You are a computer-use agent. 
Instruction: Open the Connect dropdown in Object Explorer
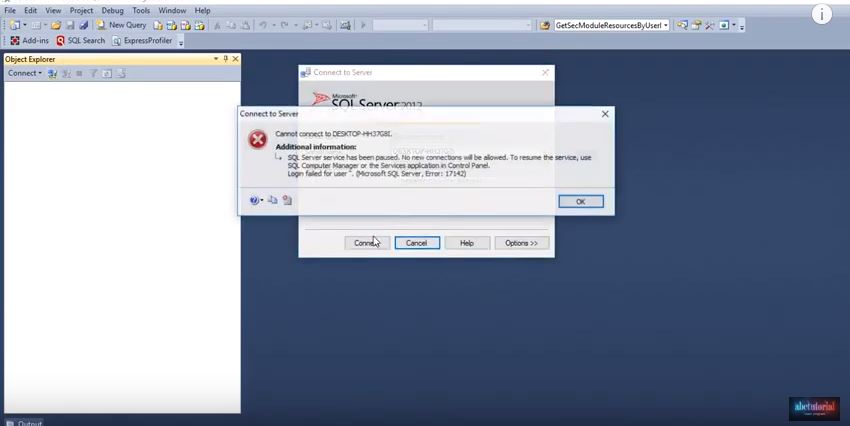coord(24,73)
